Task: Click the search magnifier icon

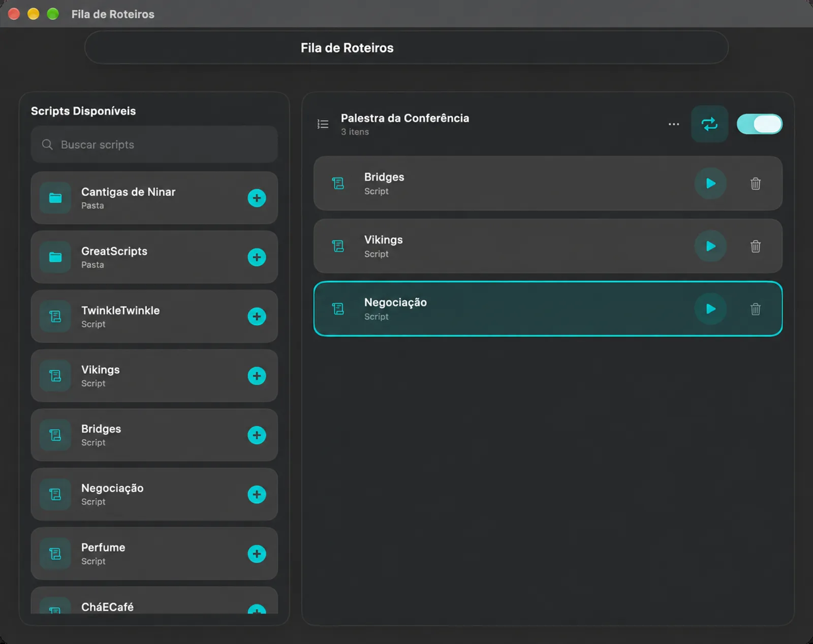Action: point(47,145)
